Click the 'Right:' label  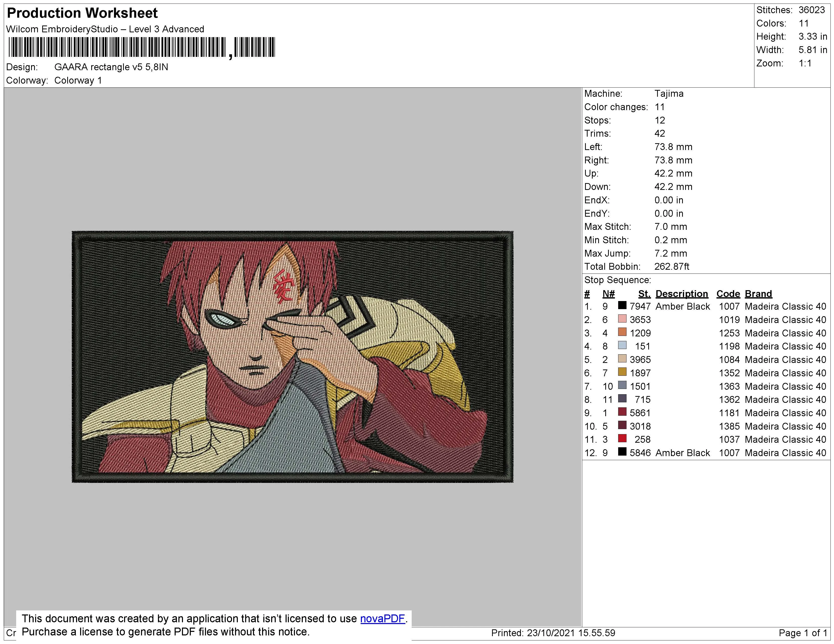point(596,160)
